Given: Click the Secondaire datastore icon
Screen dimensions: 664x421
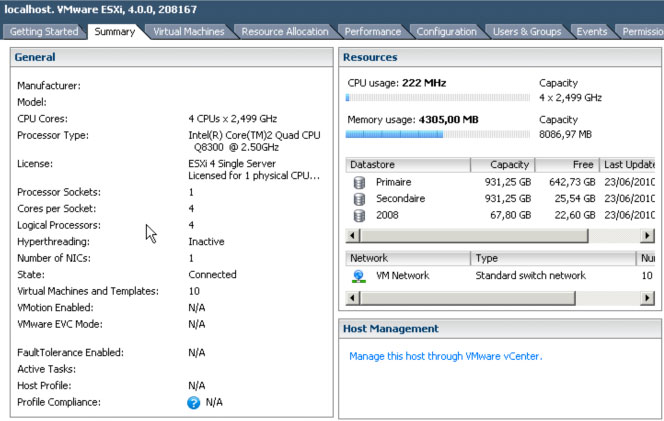Looking at the screenshot, I should 359,199.
